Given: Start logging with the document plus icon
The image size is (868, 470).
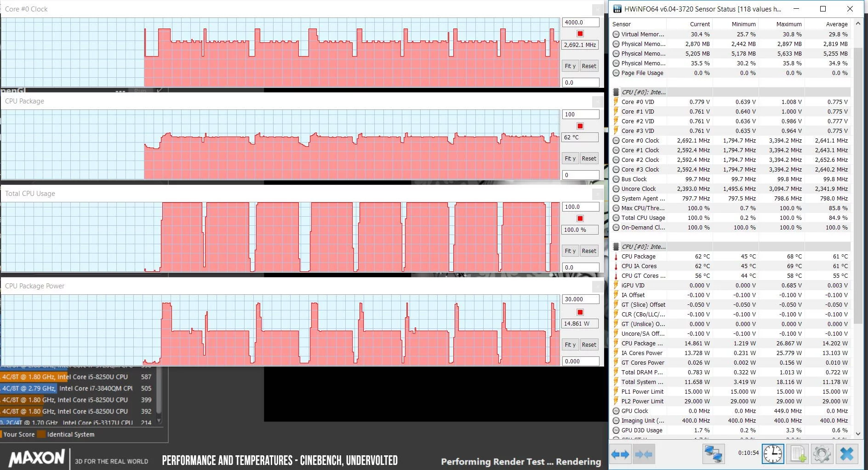Looking at the screenshot, I should pyautogui.click(x=798, y=454).
